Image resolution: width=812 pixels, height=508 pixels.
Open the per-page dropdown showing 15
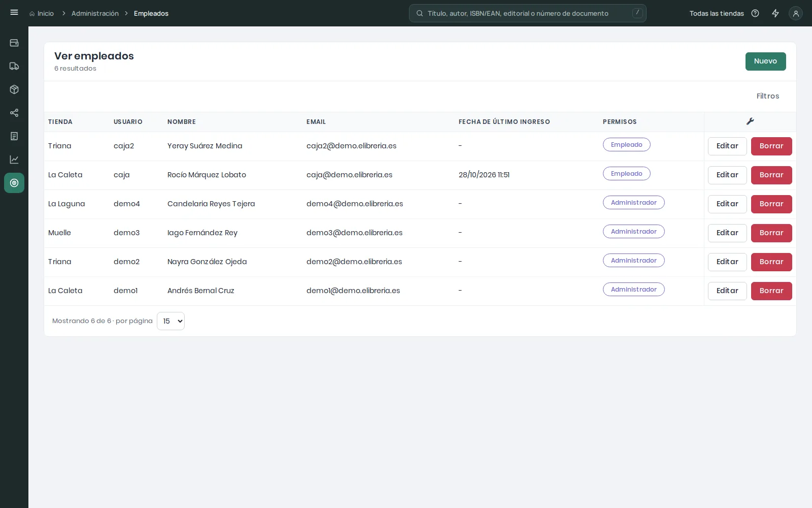[171, 321]
